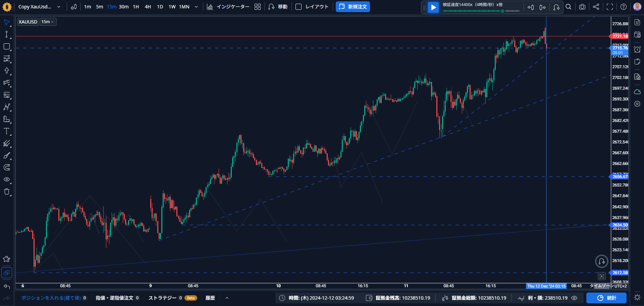This screenshot has height=306, width=644.
Task: Select the Text tool in left toolbar
Action: (6, 131)
